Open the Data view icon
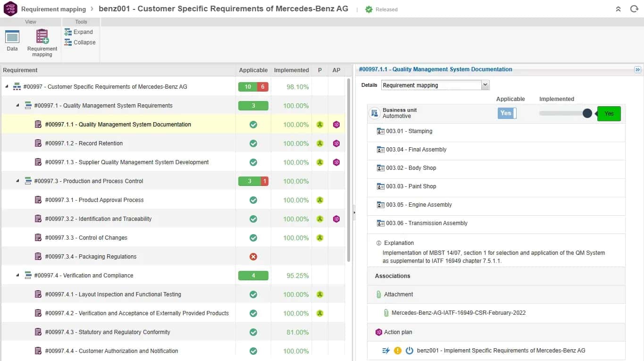Image resolution: width=644 pixels, height=361 pixels. point(12,37)
